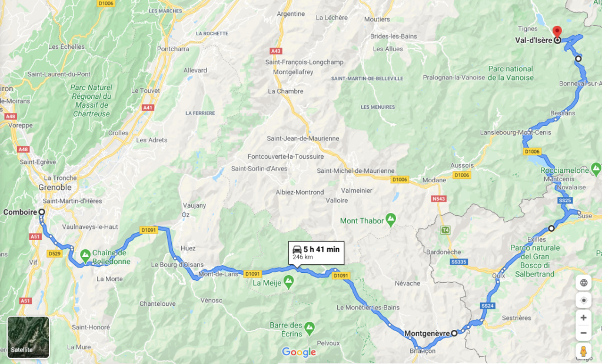602x364 pixels.
Task: Select the Street View pegman icon
Action: [x=583, y=351]
